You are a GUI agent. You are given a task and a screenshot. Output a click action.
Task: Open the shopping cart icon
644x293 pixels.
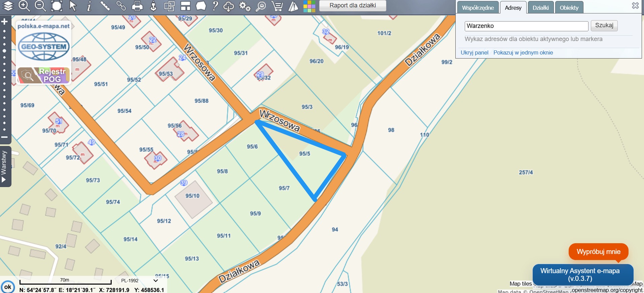tap(277, 6)
